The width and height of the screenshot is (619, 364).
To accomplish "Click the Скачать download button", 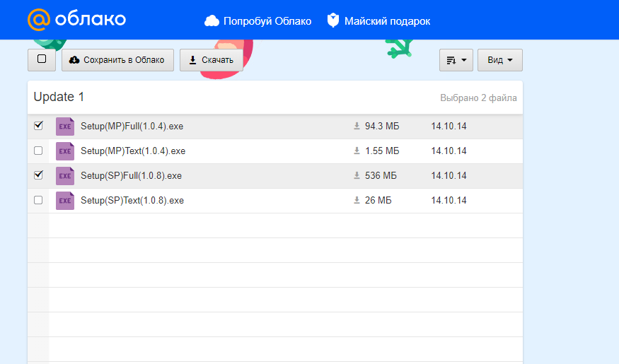I will click(x=212, y=60).
